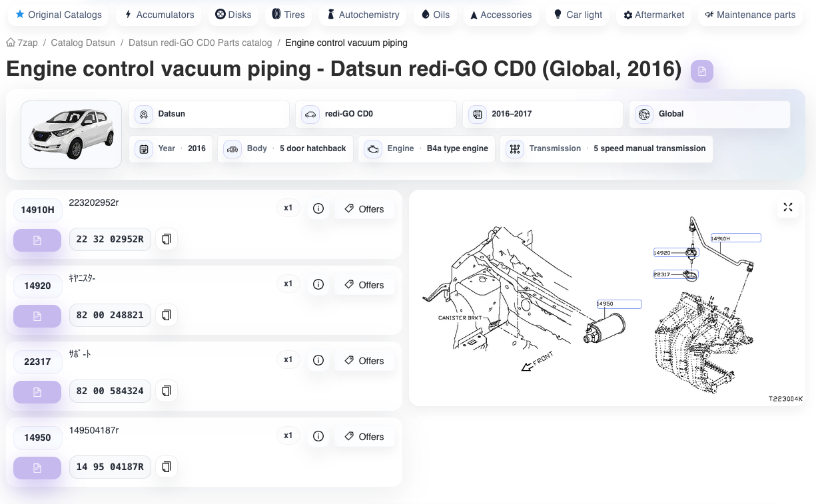
Task: Go to 7zap home breadcrumb
Action: (x=22, y=43)
